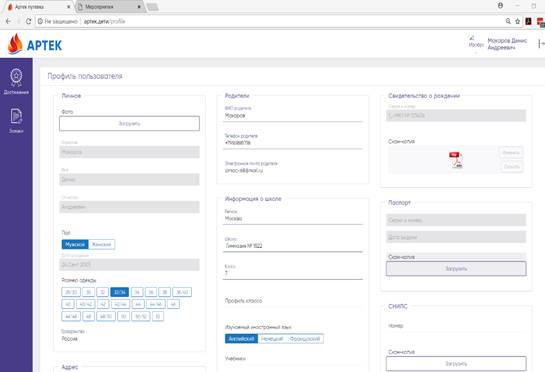Choose clothing size 28/30
The width and height of the screenshot is (545, 372).
point(71,292)
